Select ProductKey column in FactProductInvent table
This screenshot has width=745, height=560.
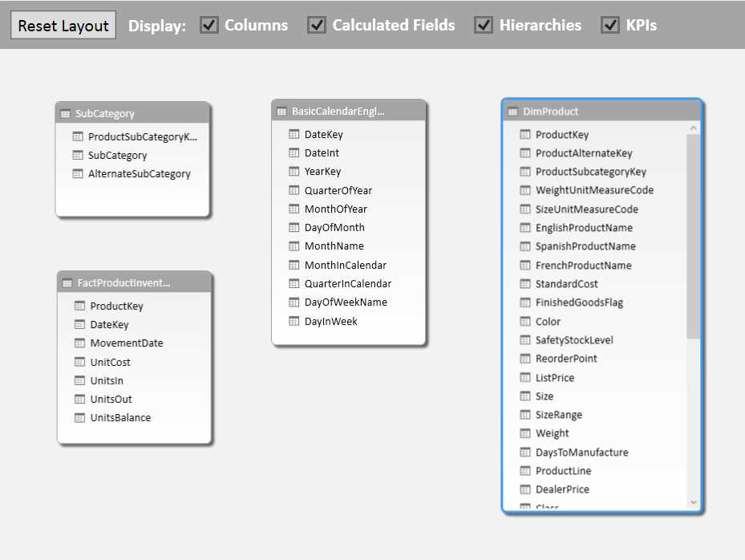click(116, 306)
